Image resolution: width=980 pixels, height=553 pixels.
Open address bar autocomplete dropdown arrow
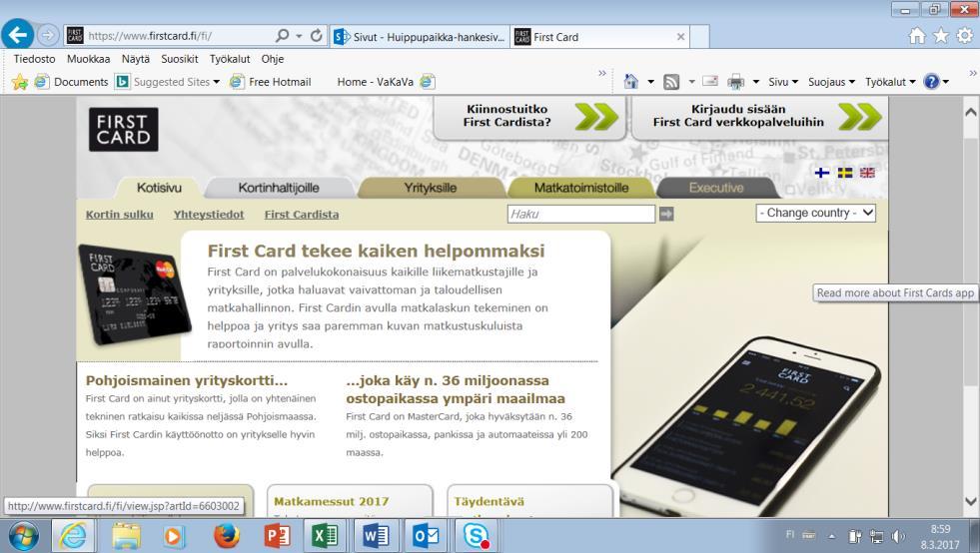(x=299, y=36)
